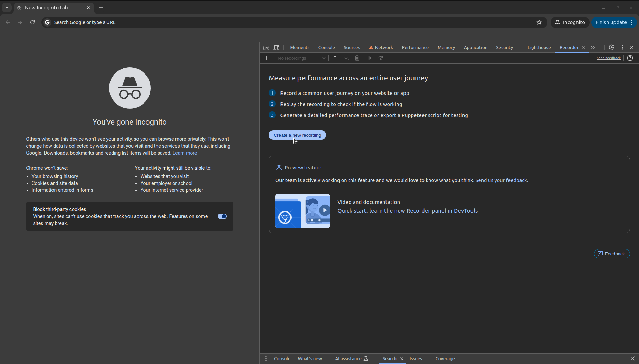Image resolution: width=639 pixels, height=364 pixels.
Task: Click the import recording upload icon
Action: (x=335, y=58)
